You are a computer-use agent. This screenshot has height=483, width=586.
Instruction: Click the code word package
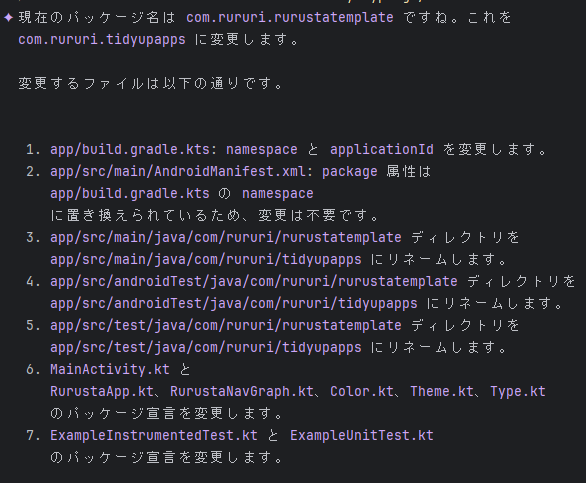(x=349, y=172)
